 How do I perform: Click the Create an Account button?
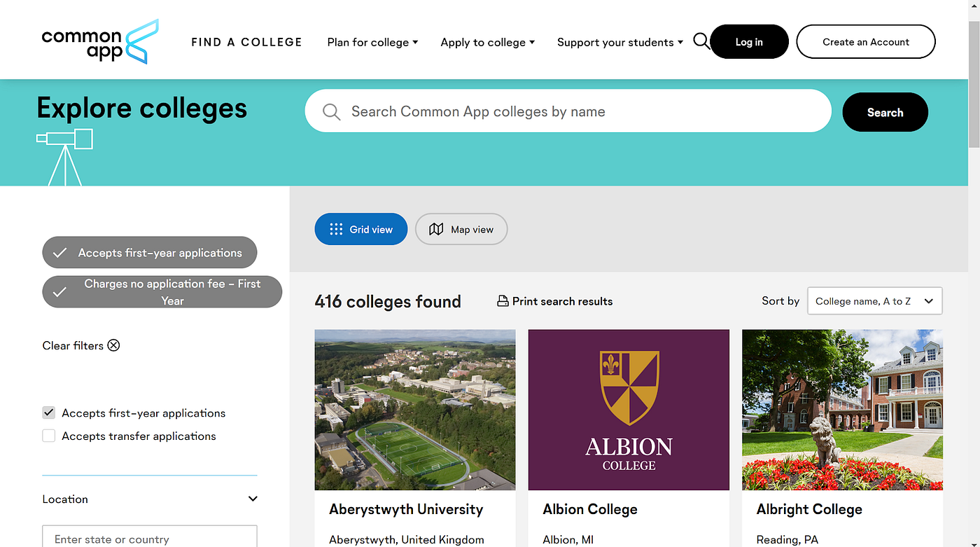866,42
